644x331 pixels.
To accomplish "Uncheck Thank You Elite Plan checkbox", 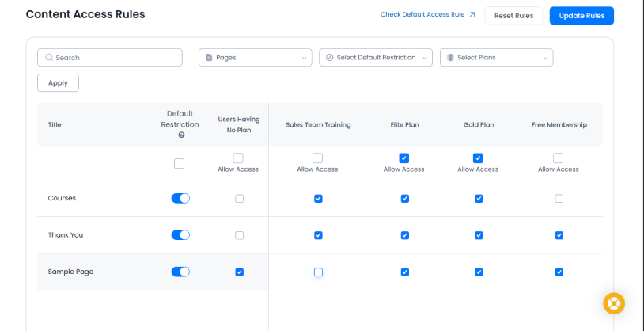I will [405, 235].
